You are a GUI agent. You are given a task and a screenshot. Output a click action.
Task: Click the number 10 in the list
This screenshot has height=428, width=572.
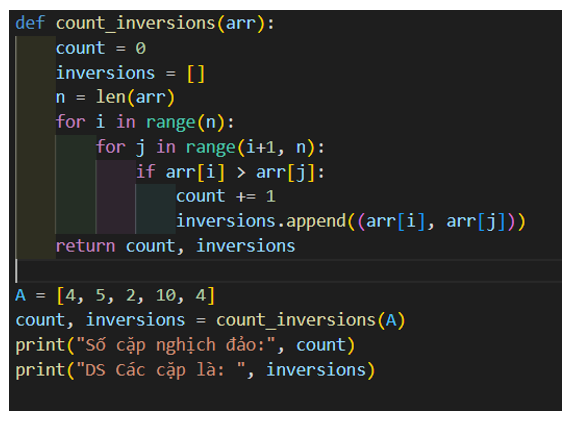(x=166, y=295)
